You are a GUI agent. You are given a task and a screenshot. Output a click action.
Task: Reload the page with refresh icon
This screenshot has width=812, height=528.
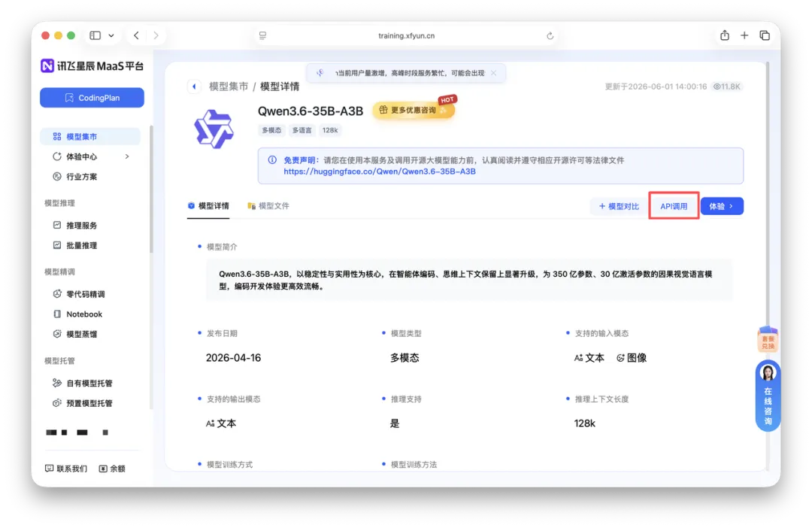[550, 36]
